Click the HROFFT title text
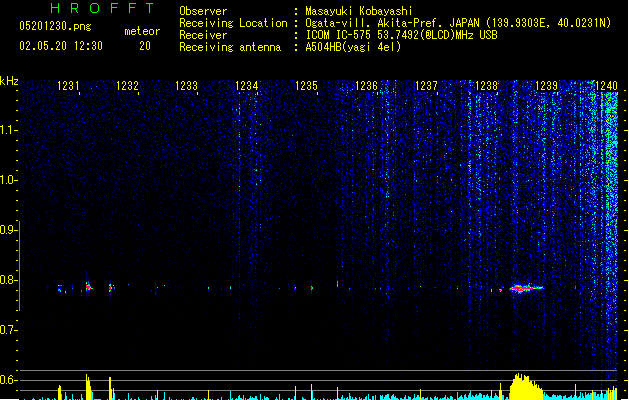The width and height of the screenshot is (629, 400). coord(102,8)
